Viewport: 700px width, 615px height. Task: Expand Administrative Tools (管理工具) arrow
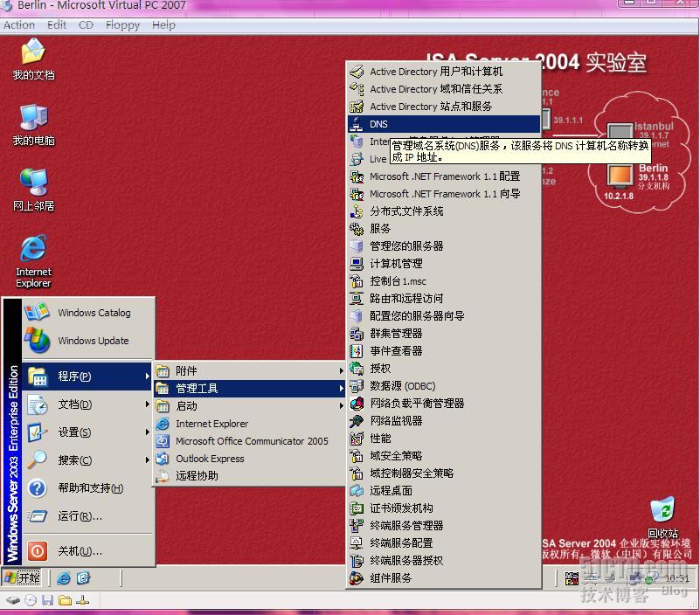click(341, 389)
